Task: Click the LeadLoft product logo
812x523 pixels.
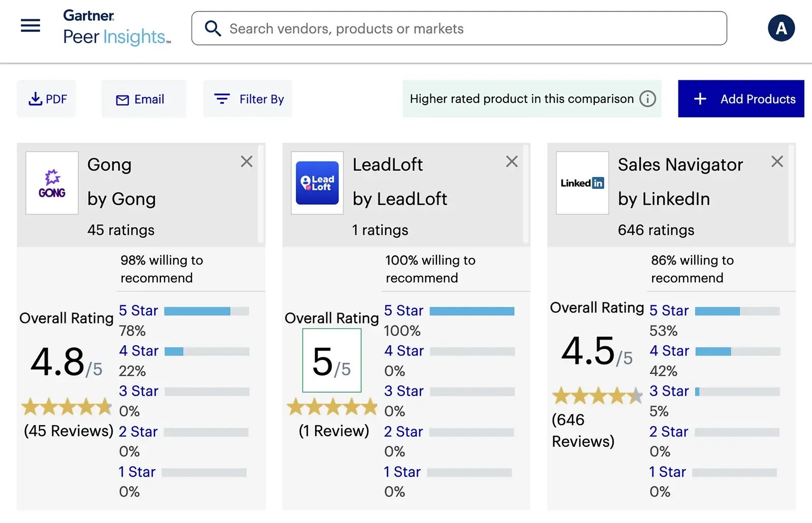Action: (317, 183)
